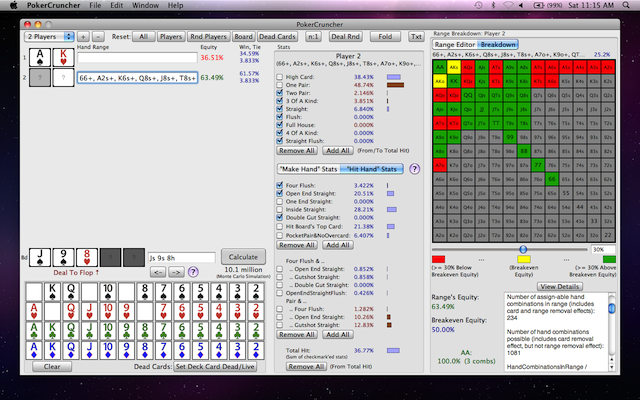This screenshot has width=640, height=400.
Task: Click the Fold button
Action: pos(385,36)
